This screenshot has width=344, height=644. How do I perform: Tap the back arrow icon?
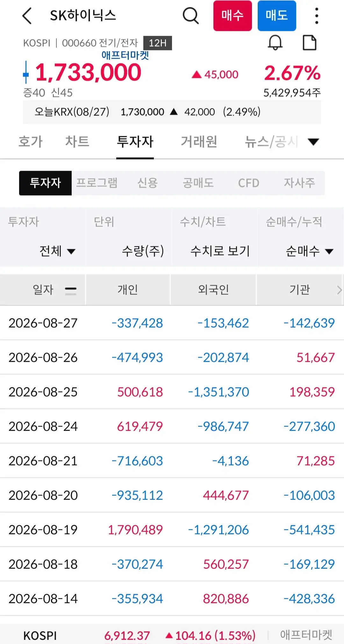27,16
